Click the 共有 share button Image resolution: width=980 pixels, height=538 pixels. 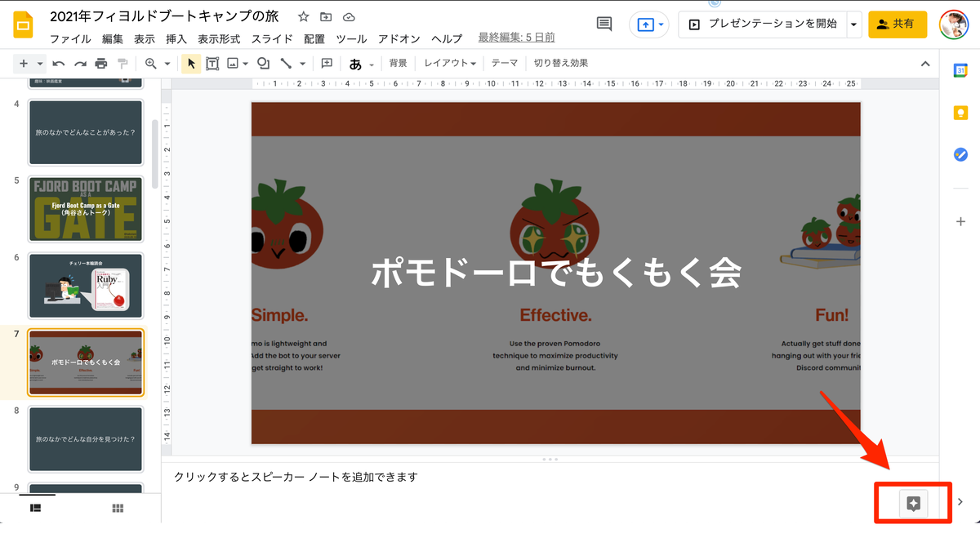point(898,24)
